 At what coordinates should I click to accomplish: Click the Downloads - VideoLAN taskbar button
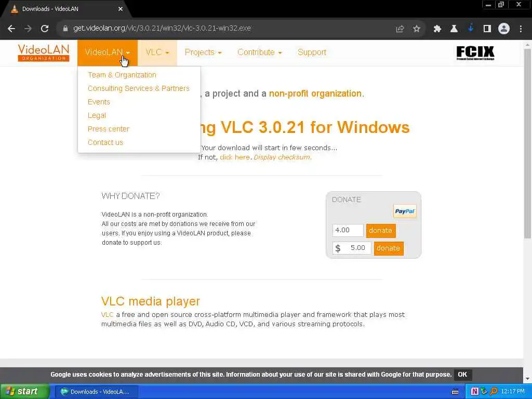coord(96,392)
